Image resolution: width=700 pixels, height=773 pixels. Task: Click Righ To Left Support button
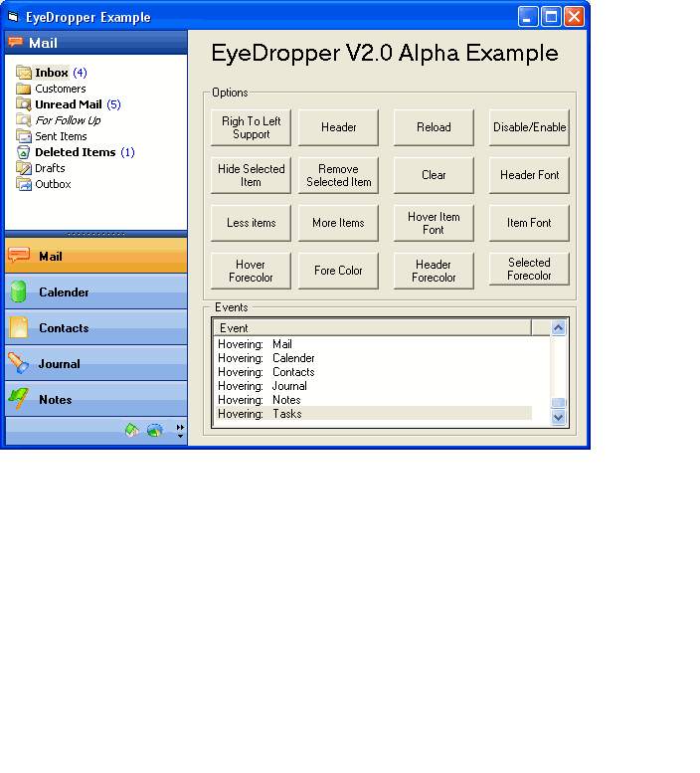pyautogui.click(x=251, y=127)
